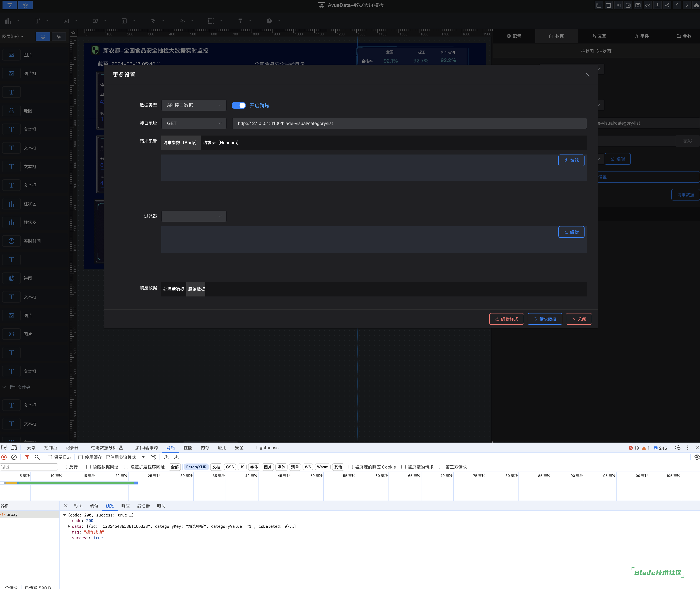The height and width of the screenshot is (589, 700).
Task: Open the image component menu icon
Action: 66,21
